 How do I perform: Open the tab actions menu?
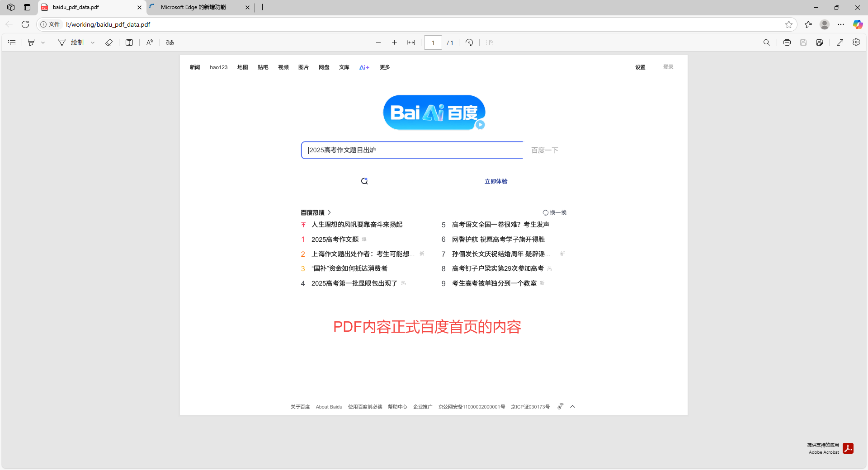click(27, 7)
